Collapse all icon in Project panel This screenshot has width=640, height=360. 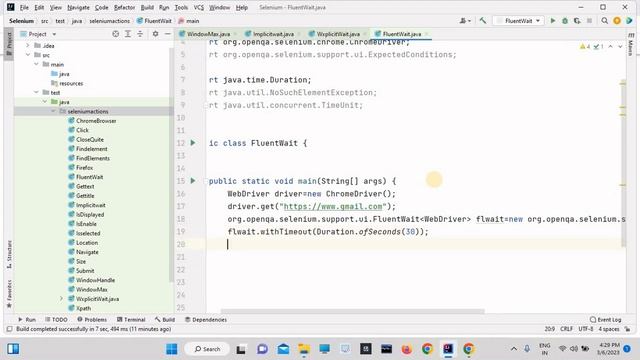140,34
